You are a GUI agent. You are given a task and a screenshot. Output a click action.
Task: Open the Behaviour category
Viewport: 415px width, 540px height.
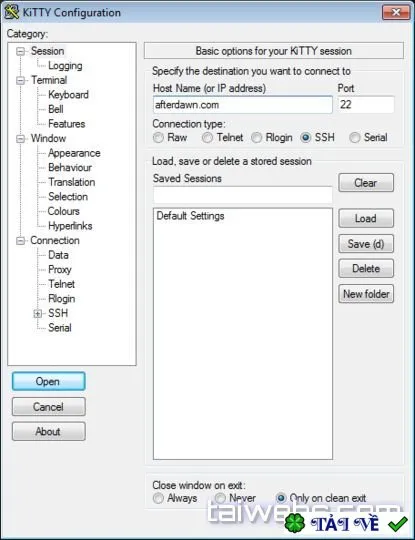tap(70, 167)
